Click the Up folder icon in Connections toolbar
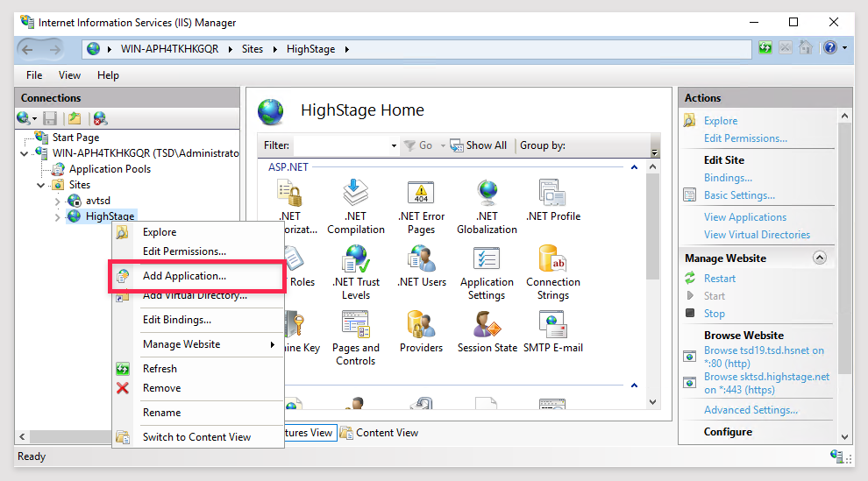Image resolution: width=868 pixels, height=481 pixels. (75, 118)
